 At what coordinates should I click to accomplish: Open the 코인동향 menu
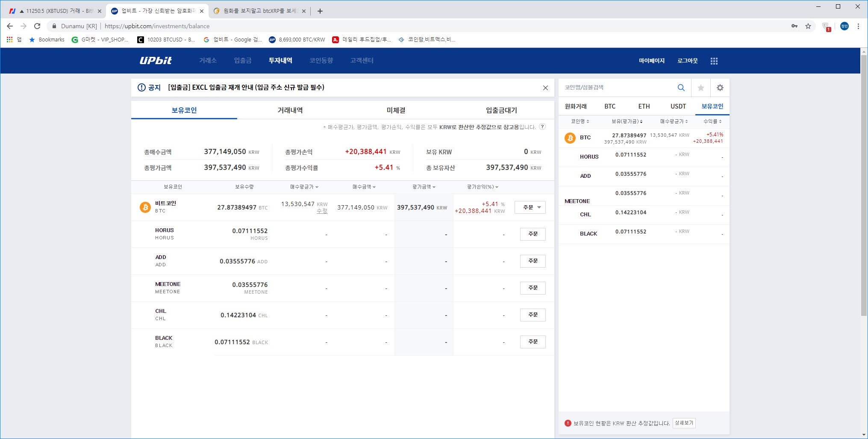pyautogui.click(x=321, y=61)
